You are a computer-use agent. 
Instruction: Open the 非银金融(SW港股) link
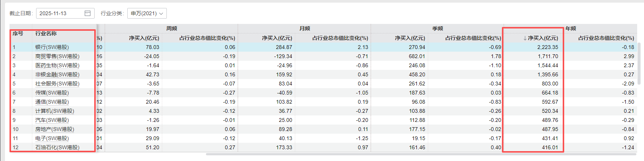(57, 74)
